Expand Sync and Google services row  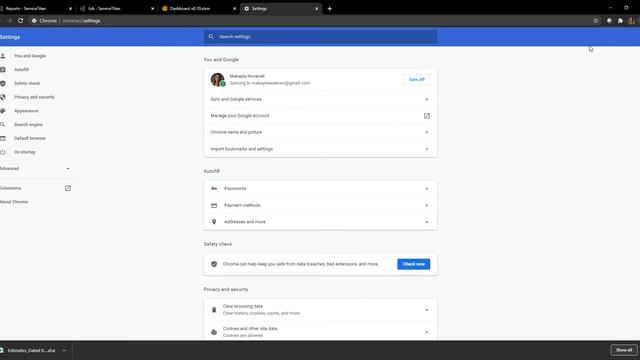pos(427,99)
